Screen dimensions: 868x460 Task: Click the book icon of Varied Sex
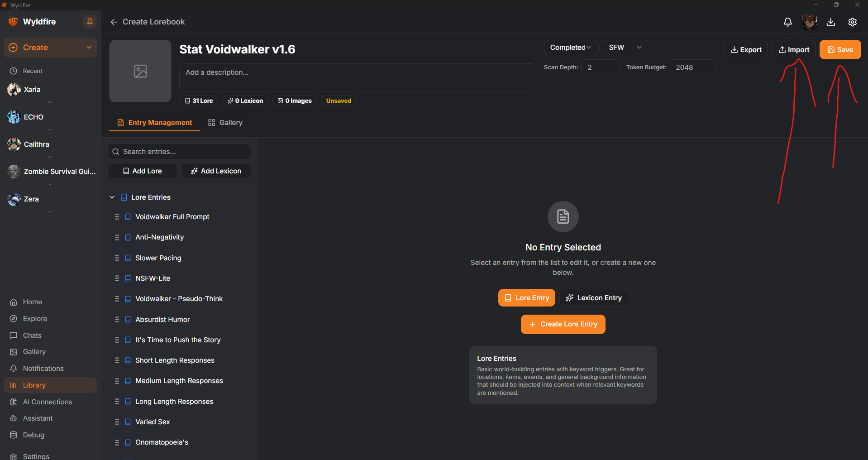(128, 422)
